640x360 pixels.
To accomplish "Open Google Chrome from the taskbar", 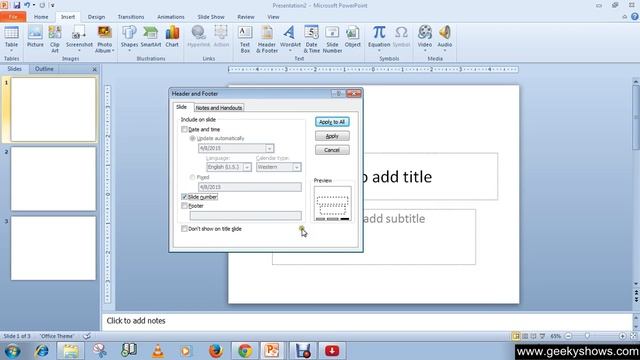I will [245, 351].
